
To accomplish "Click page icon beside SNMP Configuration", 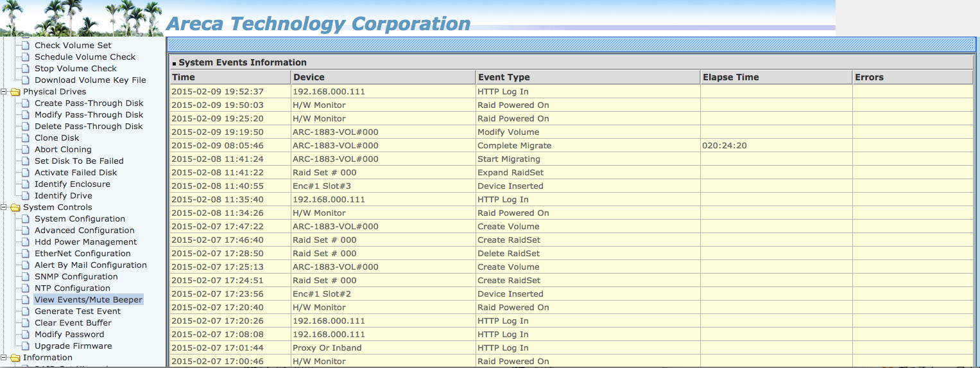I will (26, 277).
